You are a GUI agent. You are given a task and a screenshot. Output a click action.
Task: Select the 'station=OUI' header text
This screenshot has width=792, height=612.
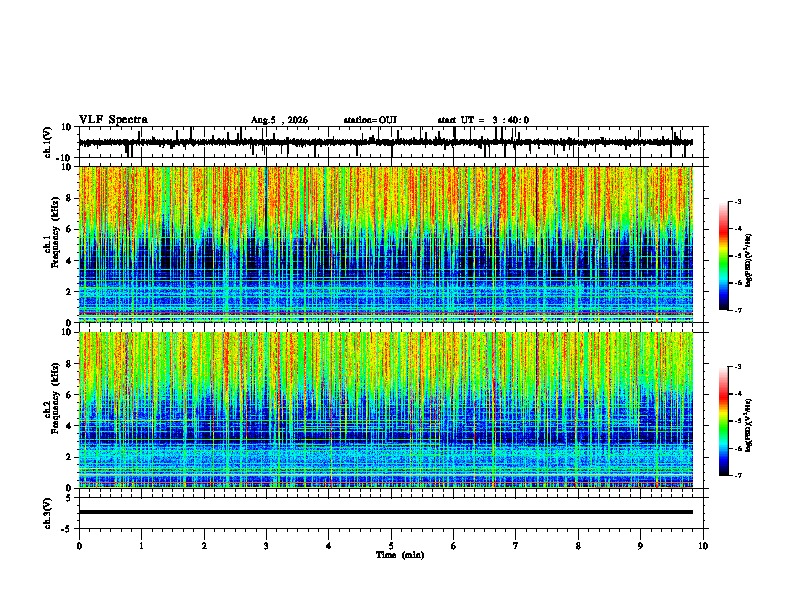(x=370, y=120)
